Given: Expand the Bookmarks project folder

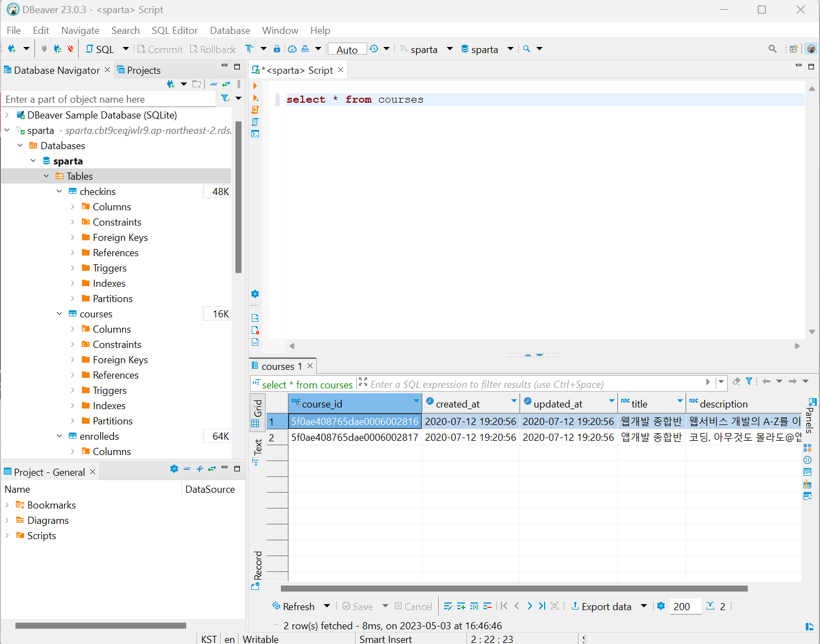Looking at the screenshot, I should [x=7, y=505].
